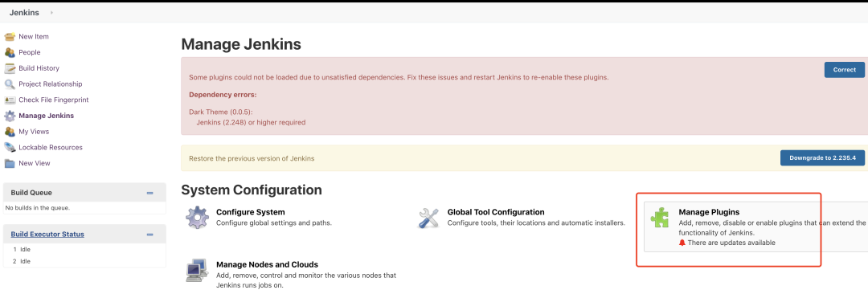The height and width of the screenshot is (294, 868).
Task: Open Manage Nodes and Clouds heading
Action: tap(267, 264)
